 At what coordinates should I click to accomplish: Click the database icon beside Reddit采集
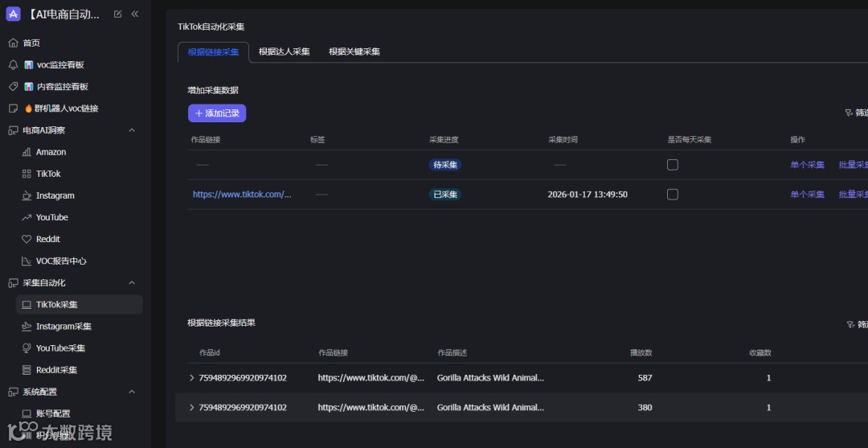click(x=27, y=370)
